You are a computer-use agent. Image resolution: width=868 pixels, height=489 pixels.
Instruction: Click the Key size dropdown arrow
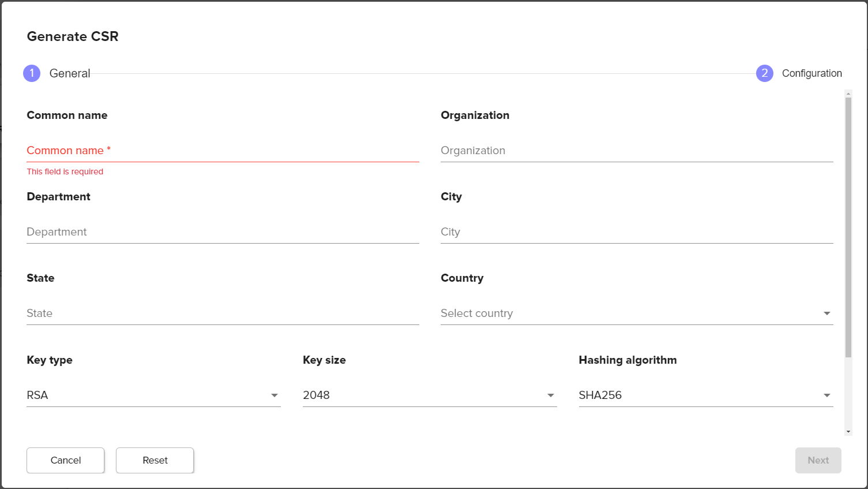551,395
